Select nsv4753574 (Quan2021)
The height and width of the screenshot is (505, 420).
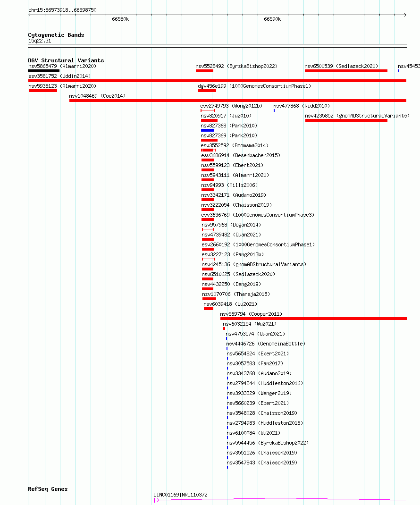255,334
